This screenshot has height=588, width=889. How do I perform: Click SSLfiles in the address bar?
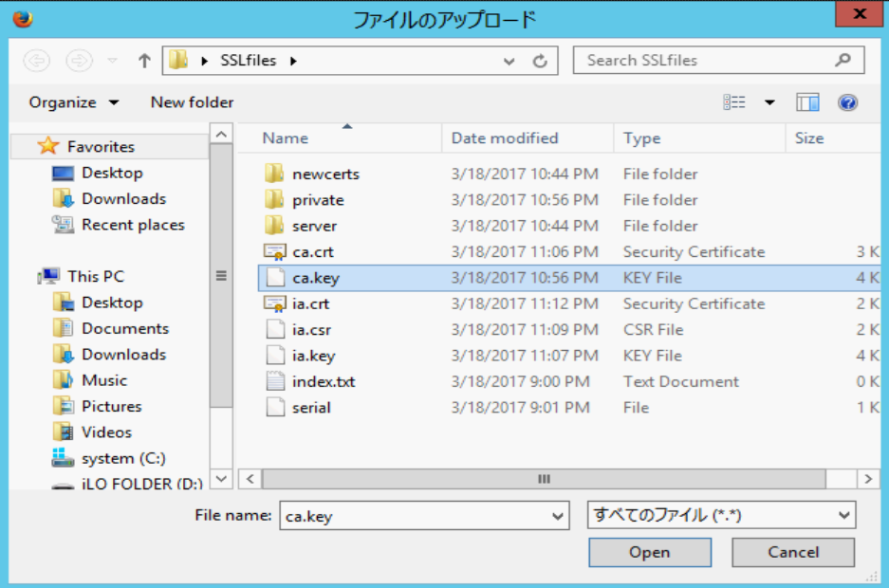pyautogui.click(x=248, y=60)
